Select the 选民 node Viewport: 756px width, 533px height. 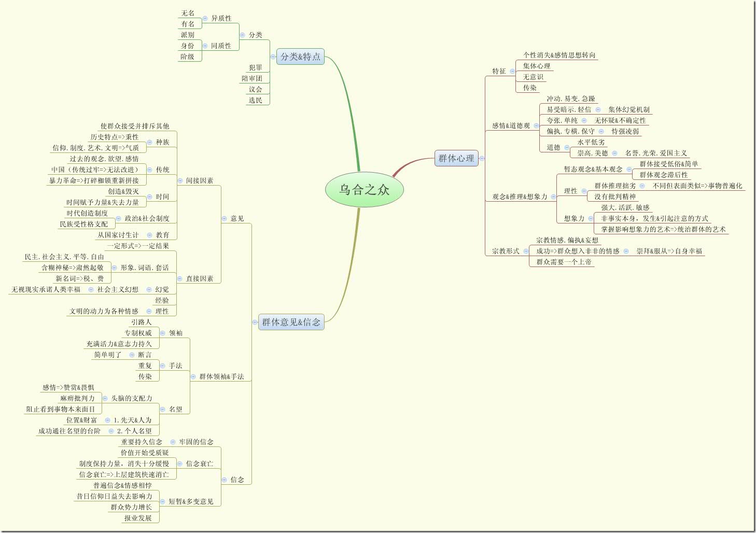click(256, 100)
